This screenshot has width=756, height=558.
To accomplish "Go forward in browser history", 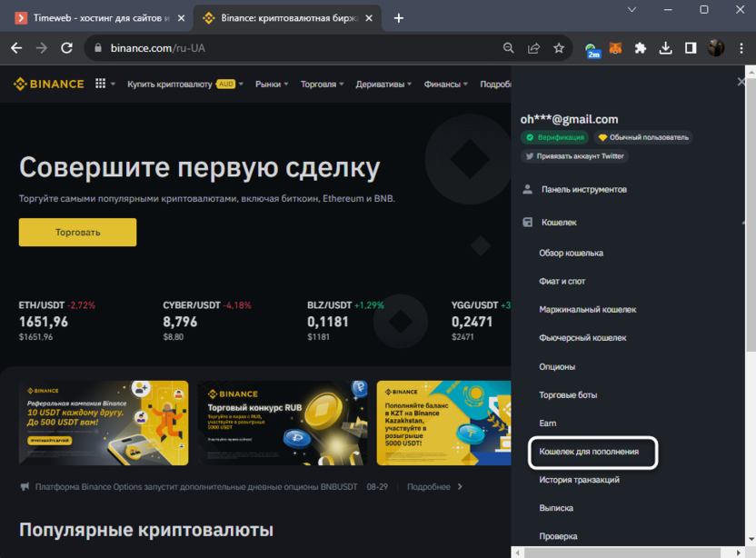I will point(42,48).
